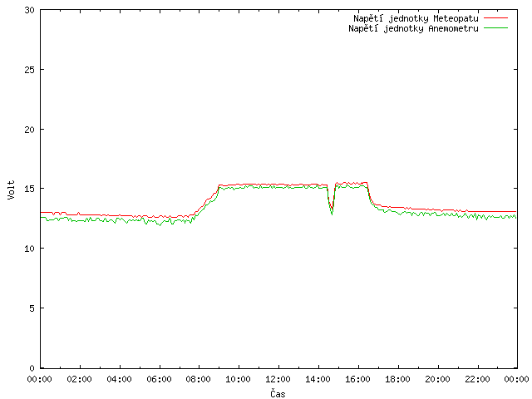
Task: Click the 10:00 time tick label
Action: point(239,379)
